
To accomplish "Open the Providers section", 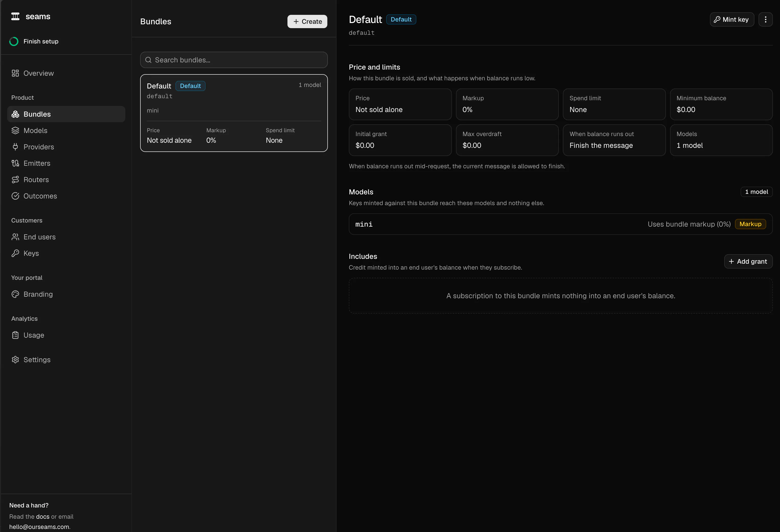I will (x=66, y=147).
